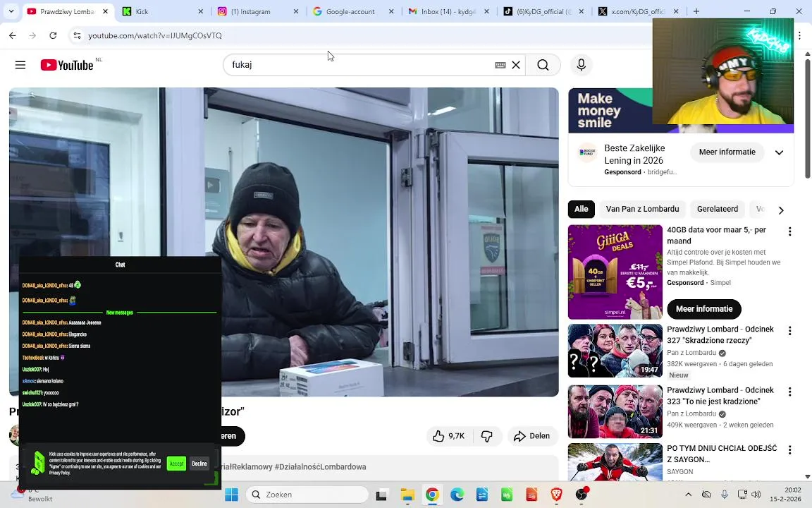Select the Alle filter chip
The height and width of the screenshot is (508, 812).
(x=581, y=209)
